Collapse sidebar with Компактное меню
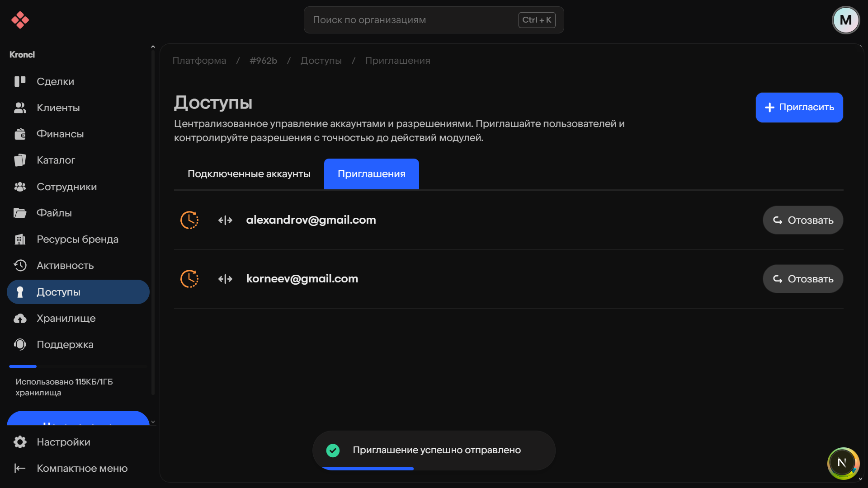Image resolution: width=868 pixels, height=488 pixels. (82, 468)
